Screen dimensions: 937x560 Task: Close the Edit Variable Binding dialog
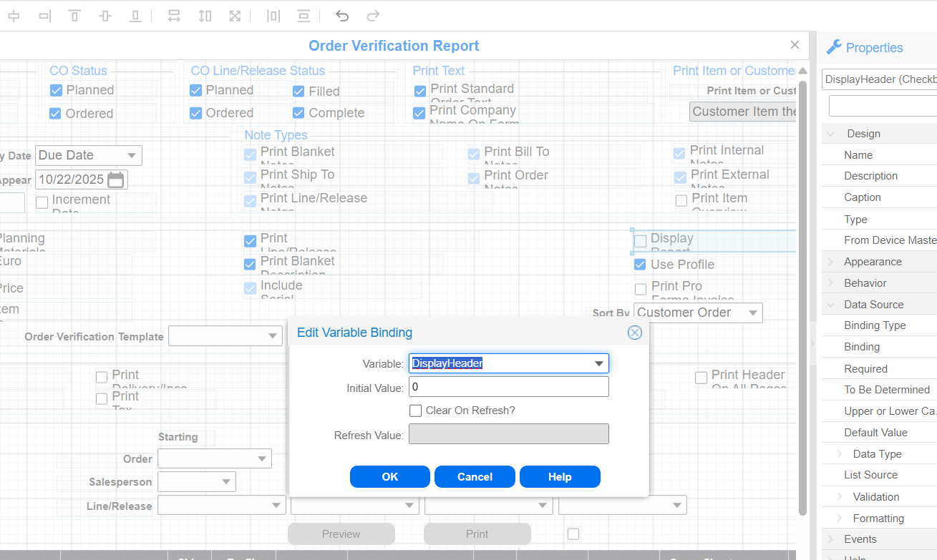(634, 333)
